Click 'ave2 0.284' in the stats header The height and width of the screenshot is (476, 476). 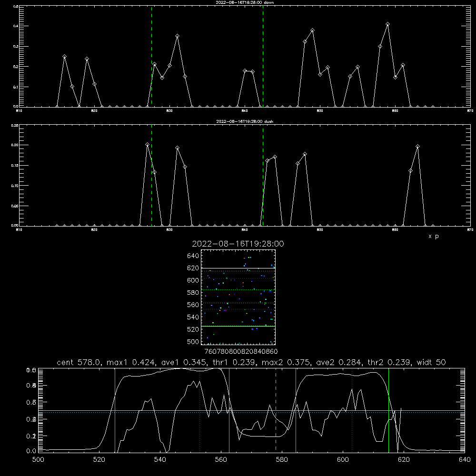[x=338, y=362]
